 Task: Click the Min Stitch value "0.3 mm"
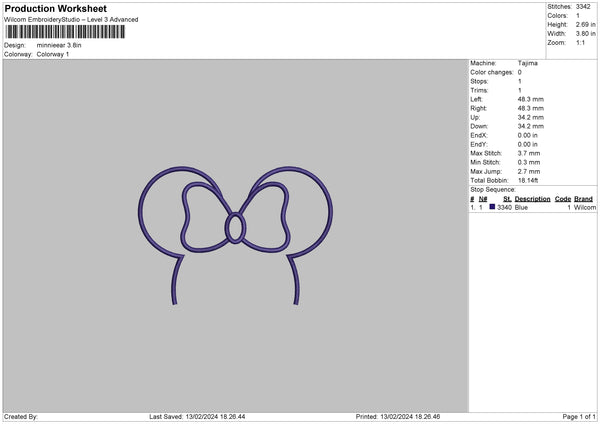529,163
